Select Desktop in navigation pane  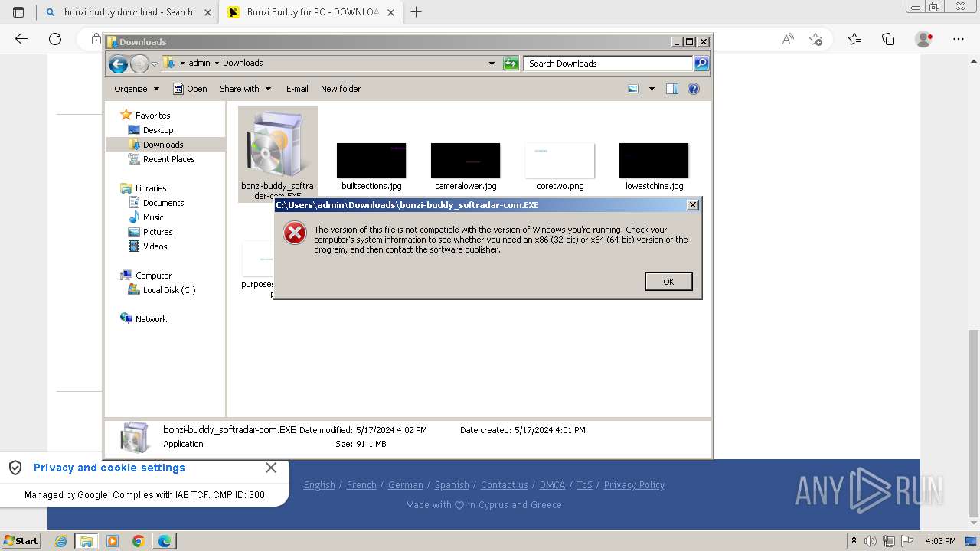(158, 130)
